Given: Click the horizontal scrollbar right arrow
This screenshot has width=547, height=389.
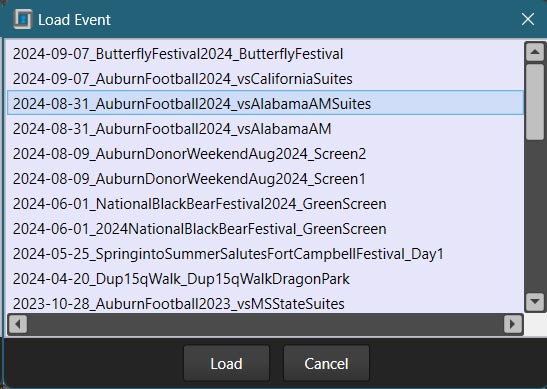Looking at the screenshot, I should (x=513, y=324).
